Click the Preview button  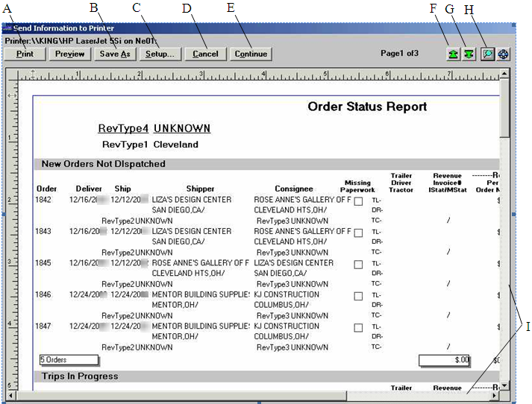[70, 54]
